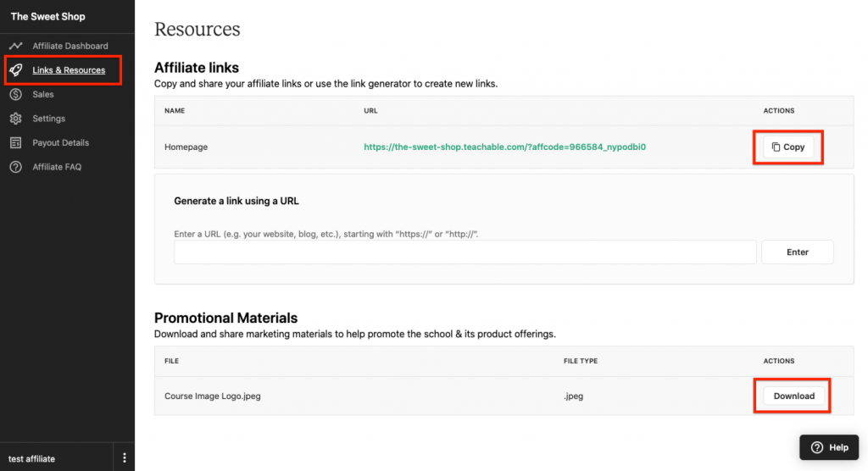Copy the Homepage affiliate link
868x471 pixels.
(788, 147)
